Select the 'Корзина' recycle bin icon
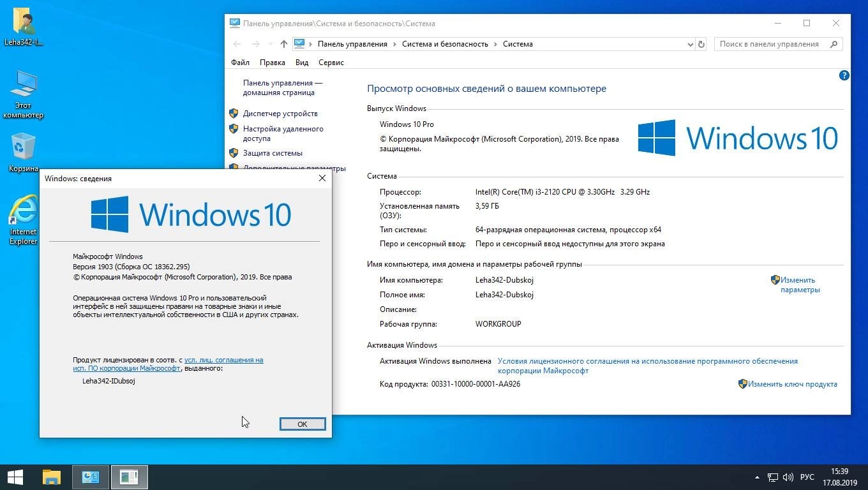The height and width of the screenshot is (490, 868). click(24, 152)
